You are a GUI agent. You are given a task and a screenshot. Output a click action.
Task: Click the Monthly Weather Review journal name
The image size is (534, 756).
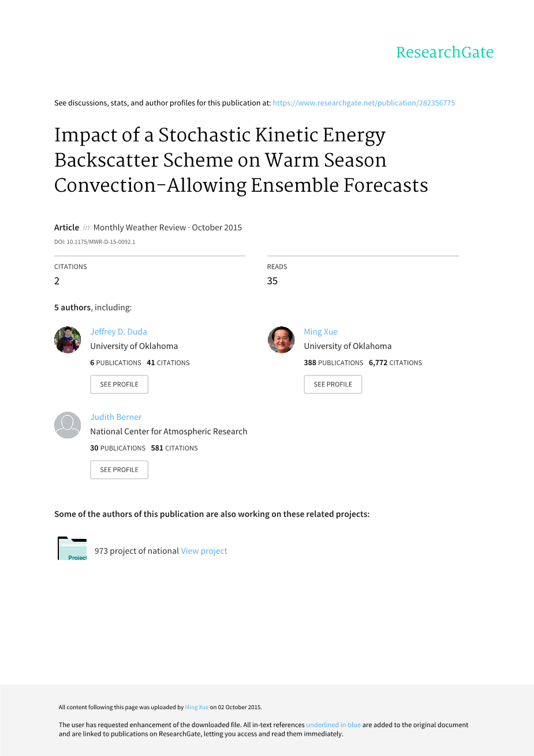[x=139, y=228]
